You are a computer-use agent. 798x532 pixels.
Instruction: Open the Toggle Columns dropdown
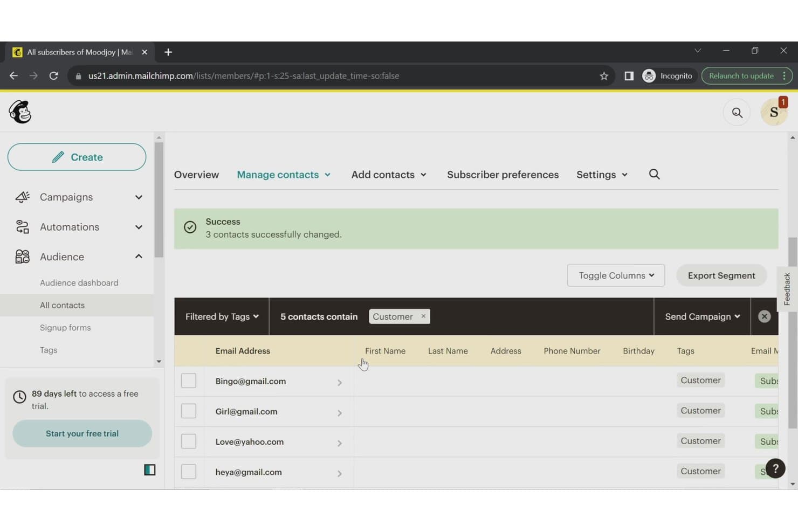tap(616, 275)
